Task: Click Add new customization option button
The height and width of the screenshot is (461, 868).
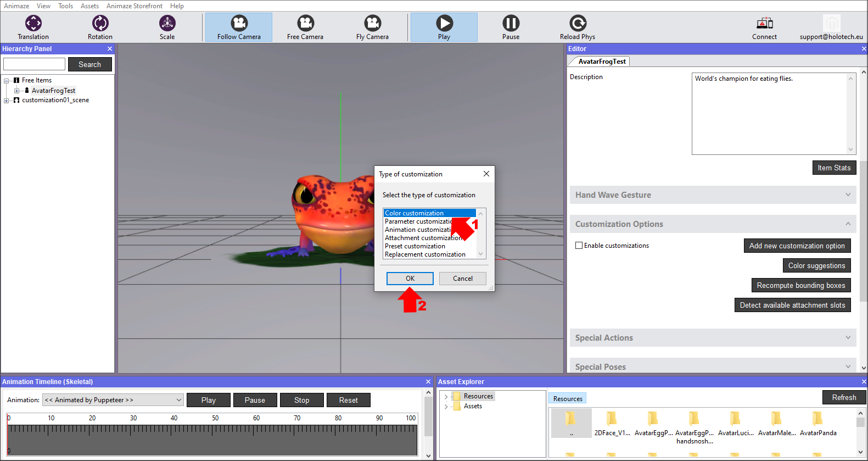Action: tap(797, 246)
